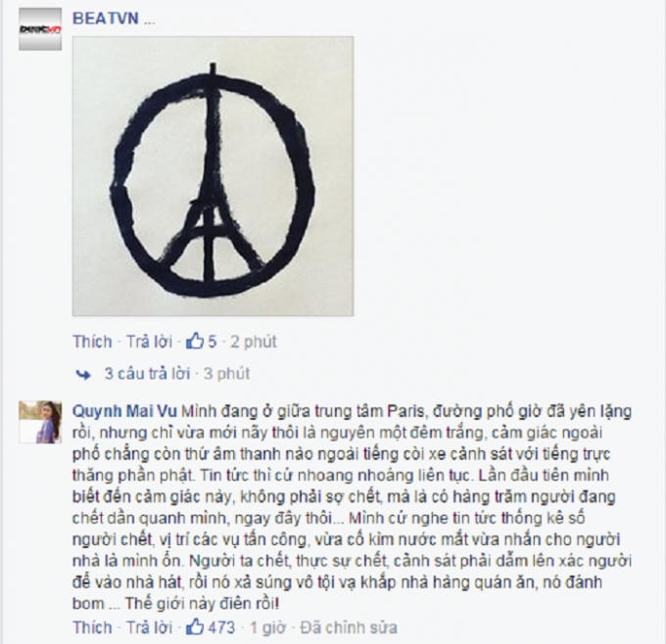
Task: Click Thích under Quynh Mai Vu's comment
Action: 92,627
